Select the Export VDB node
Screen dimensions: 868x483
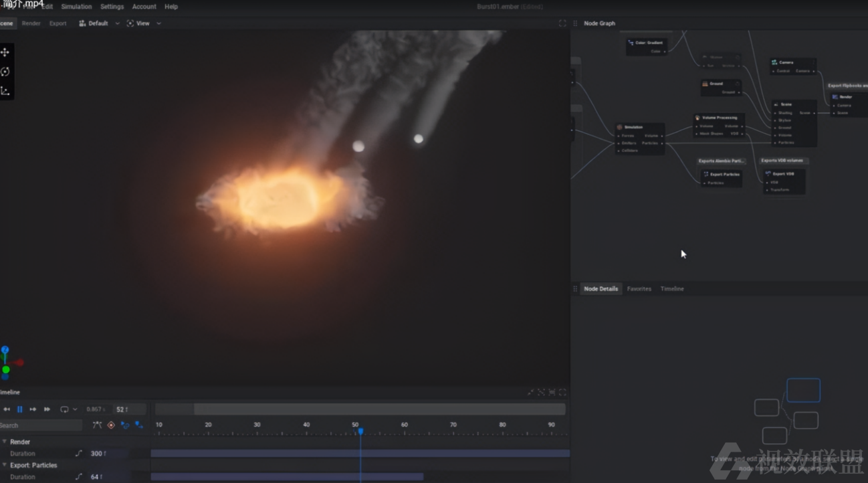tap(784, 181)
